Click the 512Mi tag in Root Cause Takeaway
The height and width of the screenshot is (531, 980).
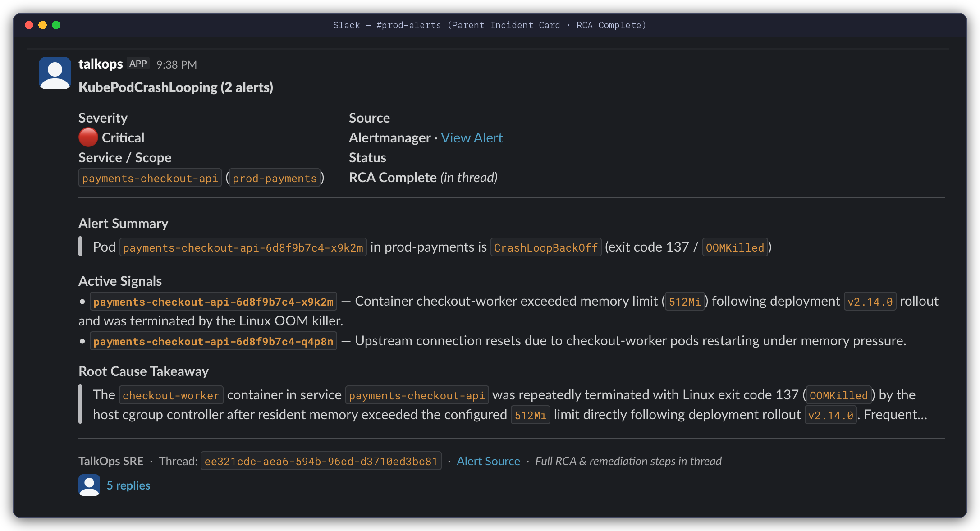point(530,415)
